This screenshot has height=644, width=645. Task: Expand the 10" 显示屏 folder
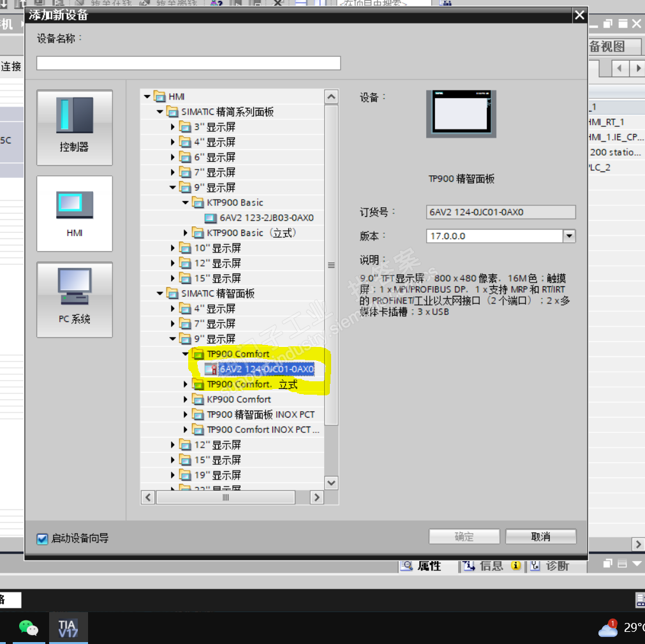click(x=173, y=248)
